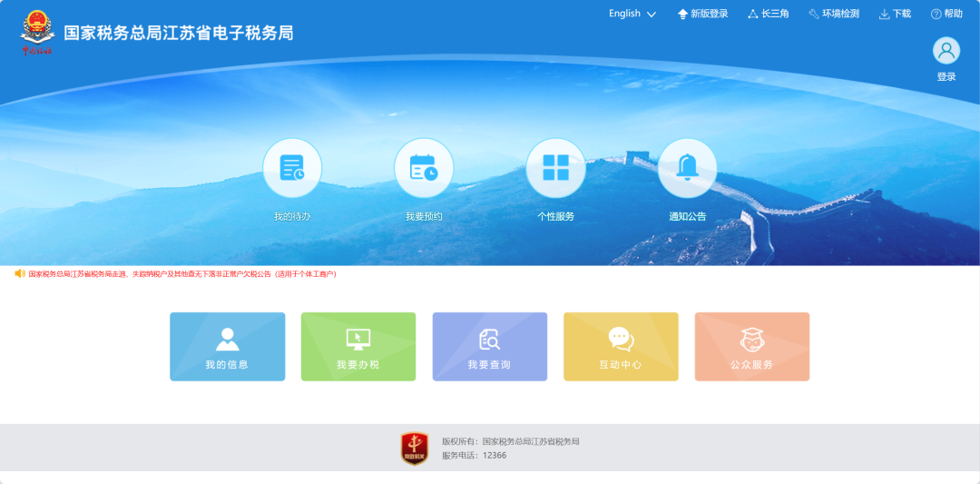This screenshot has height=484, width=980.
Task: Click the 版权所有 copyright text
Action: tap(511, 441)
